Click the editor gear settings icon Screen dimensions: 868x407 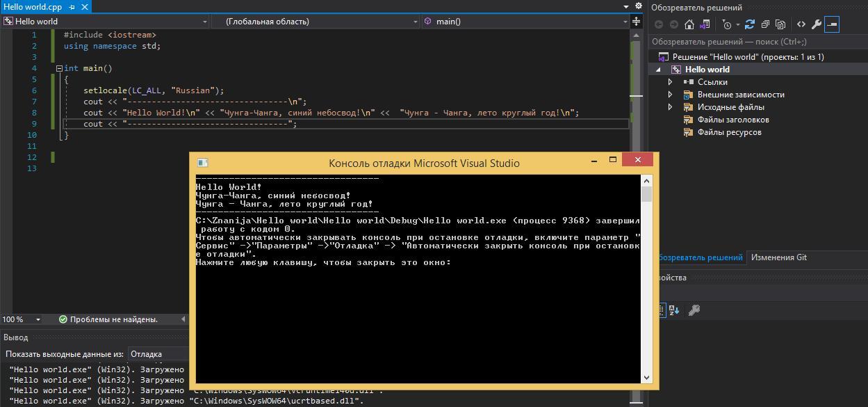point(638,6)
